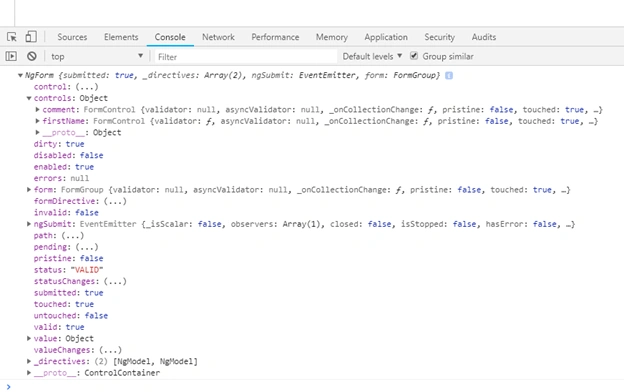Click the errors: null property
624x392 pixels.
point(61,178)
